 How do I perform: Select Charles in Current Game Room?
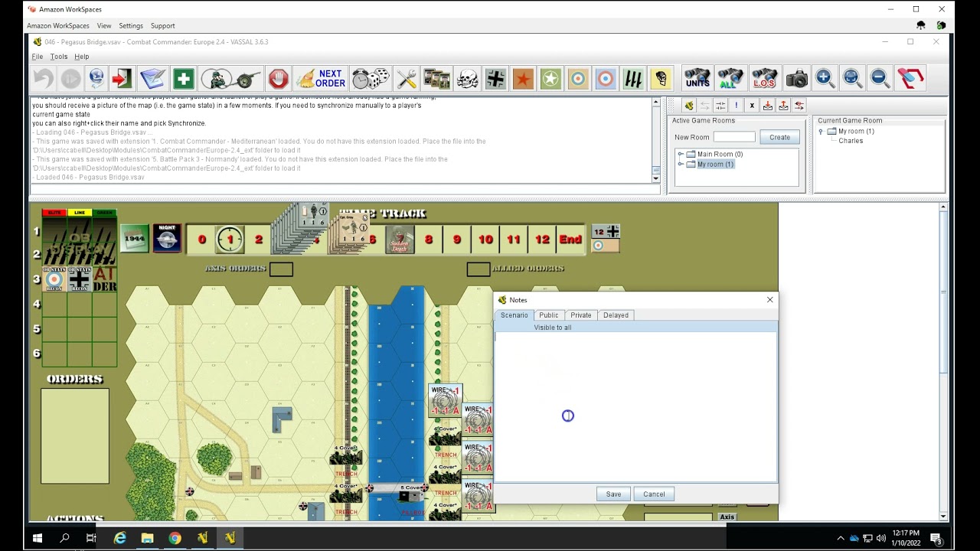851,141
